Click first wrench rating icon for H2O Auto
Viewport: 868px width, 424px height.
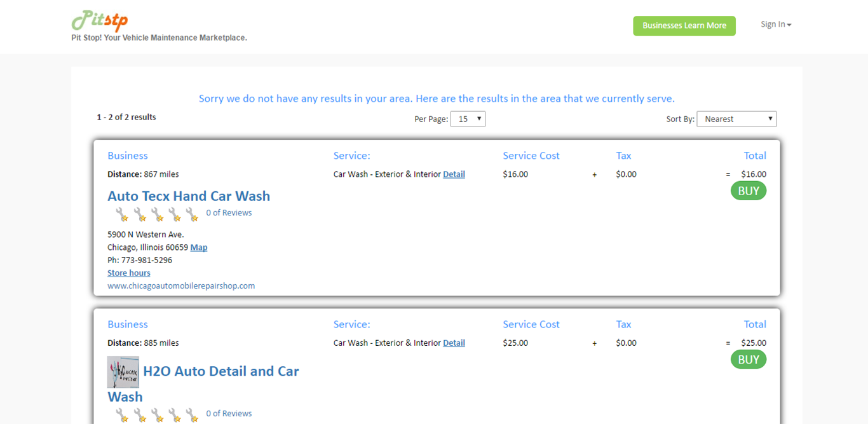[122, 415]
